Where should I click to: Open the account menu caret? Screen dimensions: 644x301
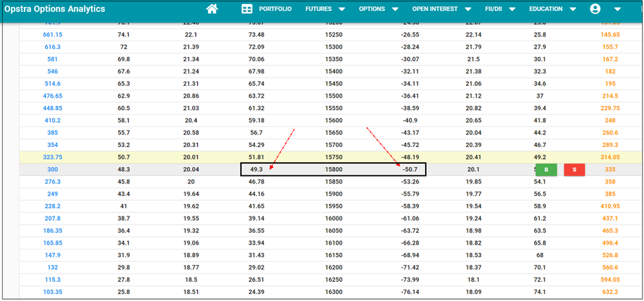click(617, 10)
